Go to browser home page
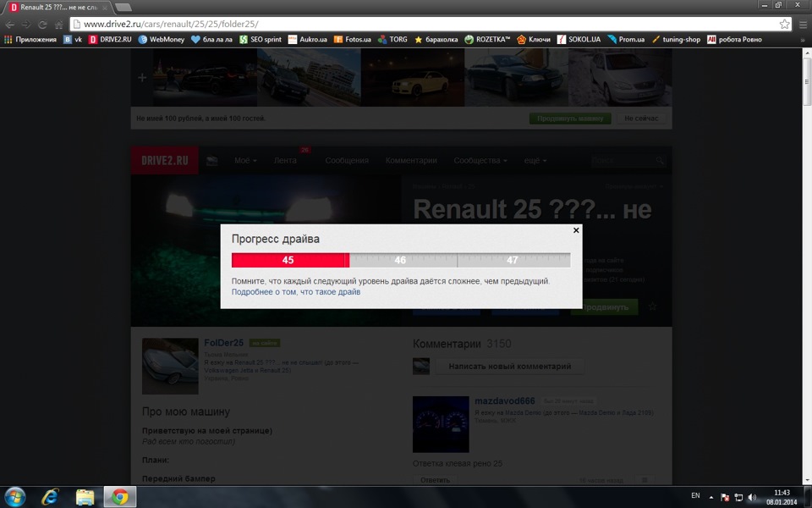The width and height of the screenshot is (812, 508). pyautogui.click(x=59, y=25)
